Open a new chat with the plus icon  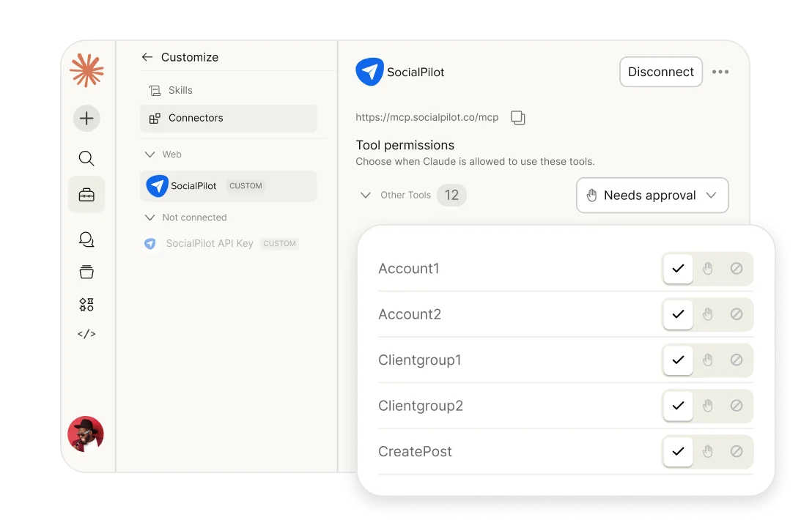(86, 118)
